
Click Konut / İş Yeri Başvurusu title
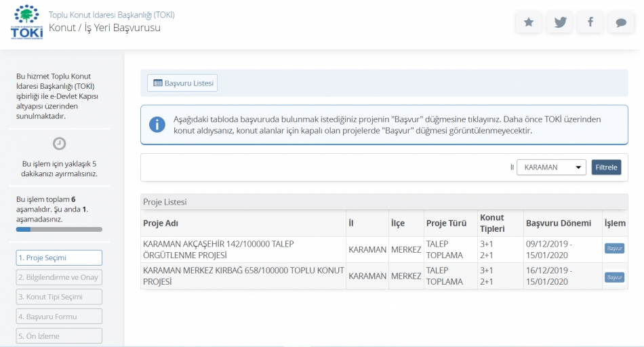pyautogui.click(x=104, y=28)
